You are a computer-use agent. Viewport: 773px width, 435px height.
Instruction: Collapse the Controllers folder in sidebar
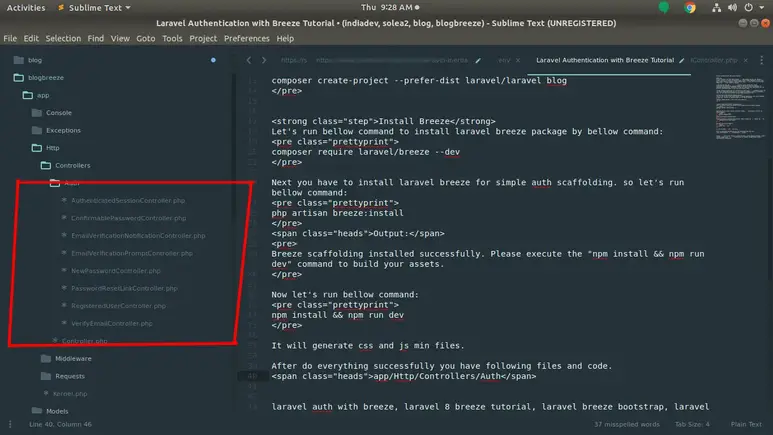point(45,165)
